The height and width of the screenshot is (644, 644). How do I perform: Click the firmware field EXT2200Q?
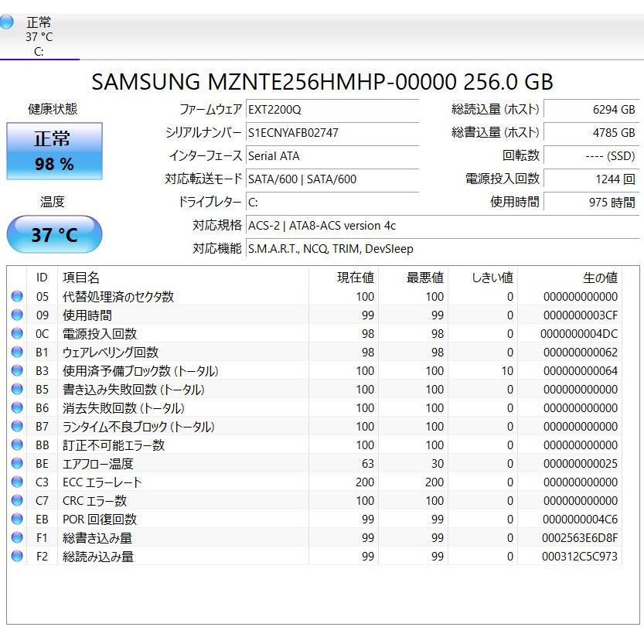click(332, 110)
